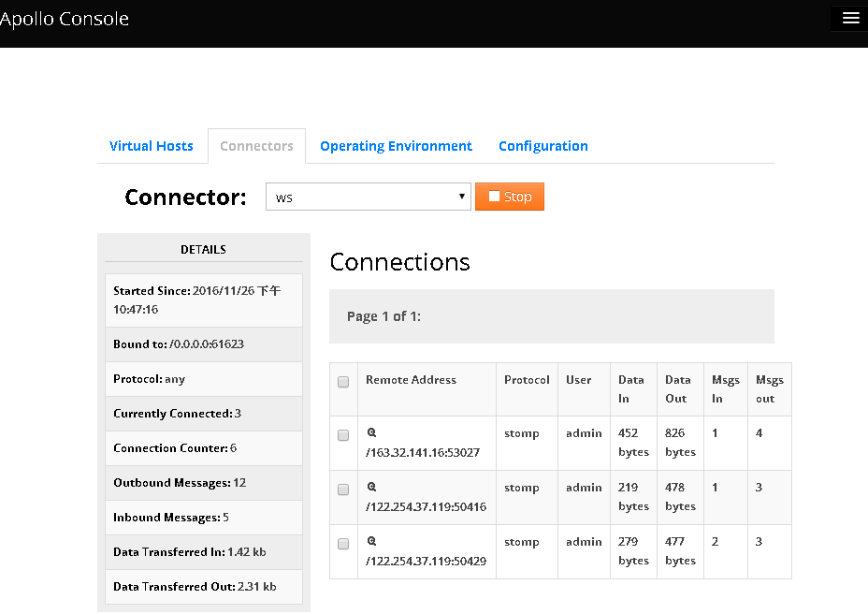Select the Connectors tab
Viewport: 868px width, 614px height.
[x=256, y=146]
